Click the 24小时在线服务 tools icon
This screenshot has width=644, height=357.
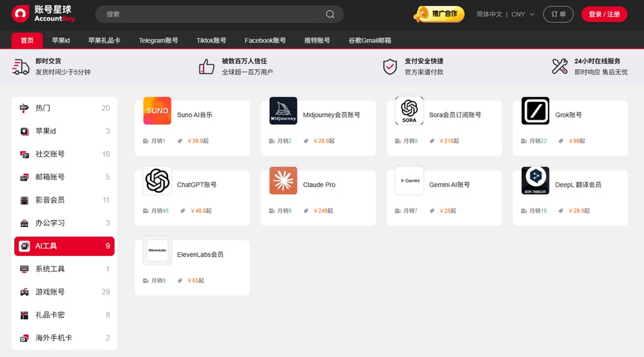click(x=560, y=66)
